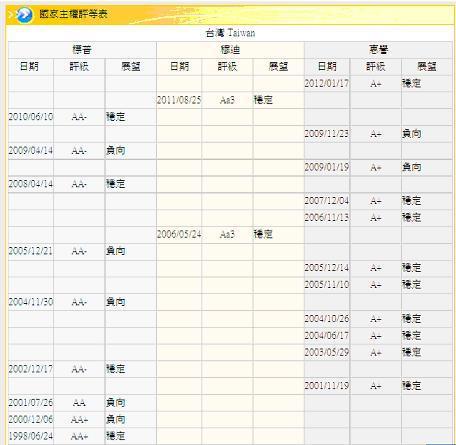456x445 pixels.
Task: Select the date cell 2001/07/26
Action: pyautogui.click(x=31, y=402)
